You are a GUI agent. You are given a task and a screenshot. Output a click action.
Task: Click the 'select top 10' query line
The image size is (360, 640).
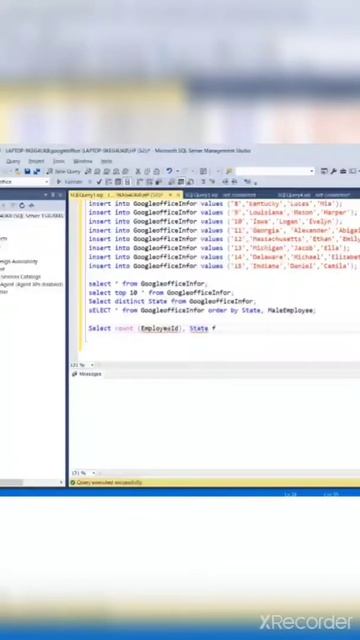pos(161,293)
